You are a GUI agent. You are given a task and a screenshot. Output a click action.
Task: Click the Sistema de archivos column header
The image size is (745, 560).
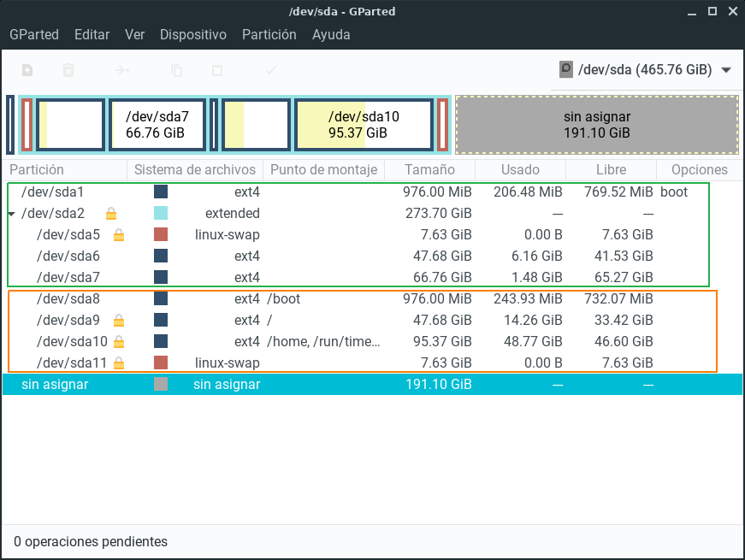point(195,169)
